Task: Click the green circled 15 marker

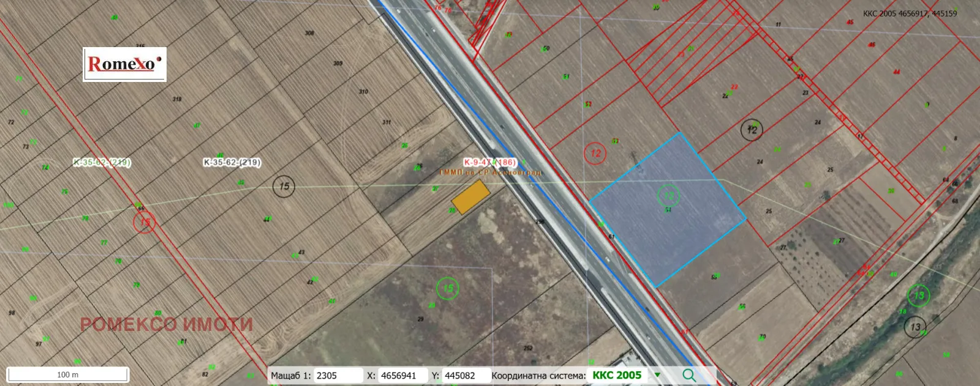Action: [x=448, y=288]
